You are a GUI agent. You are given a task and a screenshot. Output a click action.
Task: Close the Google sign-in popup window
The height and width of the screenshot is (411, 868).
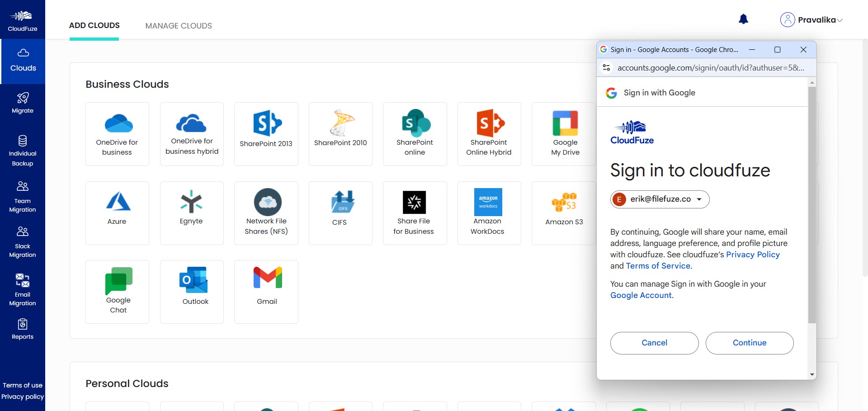803,50
